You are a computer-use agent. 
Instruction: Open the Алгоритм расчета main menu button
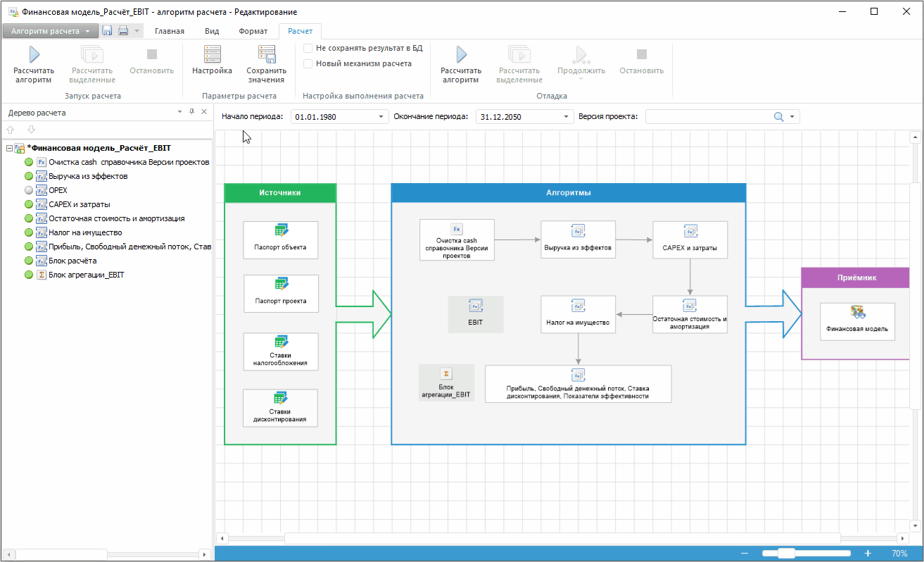(50, 31)
